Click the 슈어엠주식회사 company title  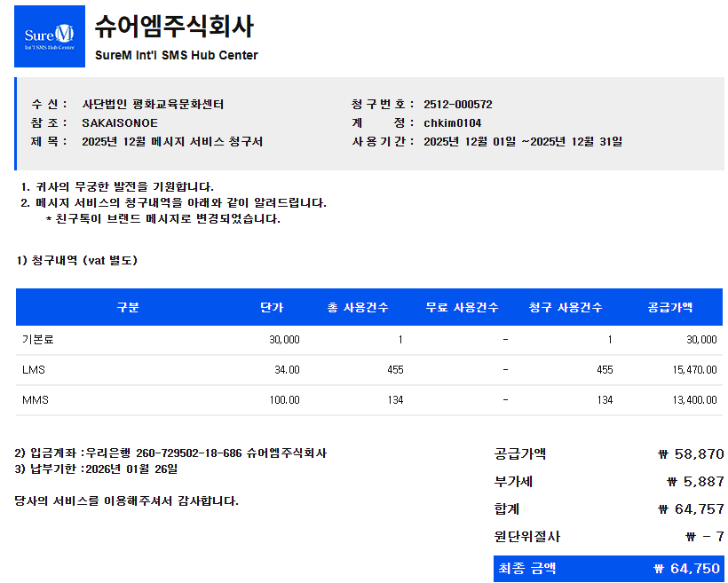(x=174, y=27)
